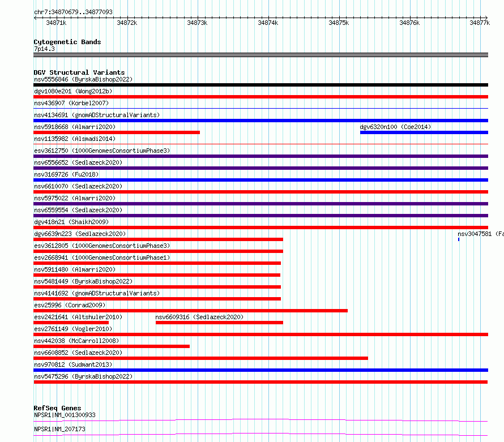Image resolution: width=504 pixels, height=442 pixels.
Task: Click the nsv5918668 (Almarri2020) label
Action: point(75,127)
